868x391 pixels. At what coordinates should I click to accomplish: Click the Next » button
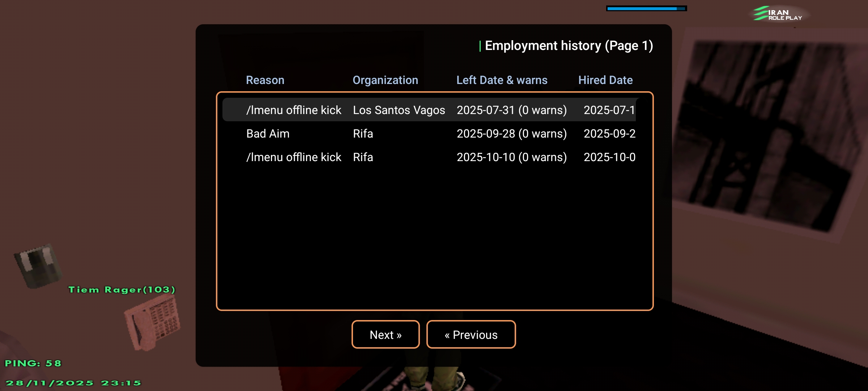(386, 335)
